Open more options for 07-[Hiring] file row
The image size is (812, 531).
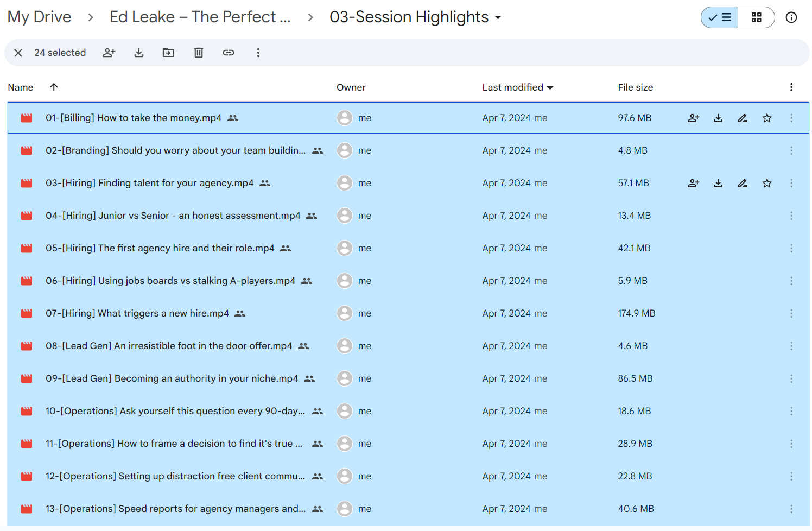(791, 313)
